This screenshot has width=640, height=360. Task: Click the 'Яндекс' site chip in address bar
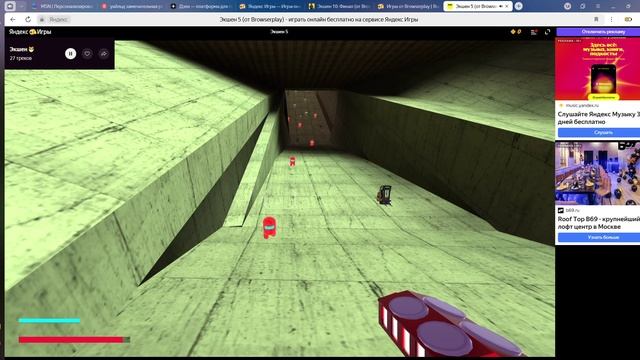click(58, 19)
